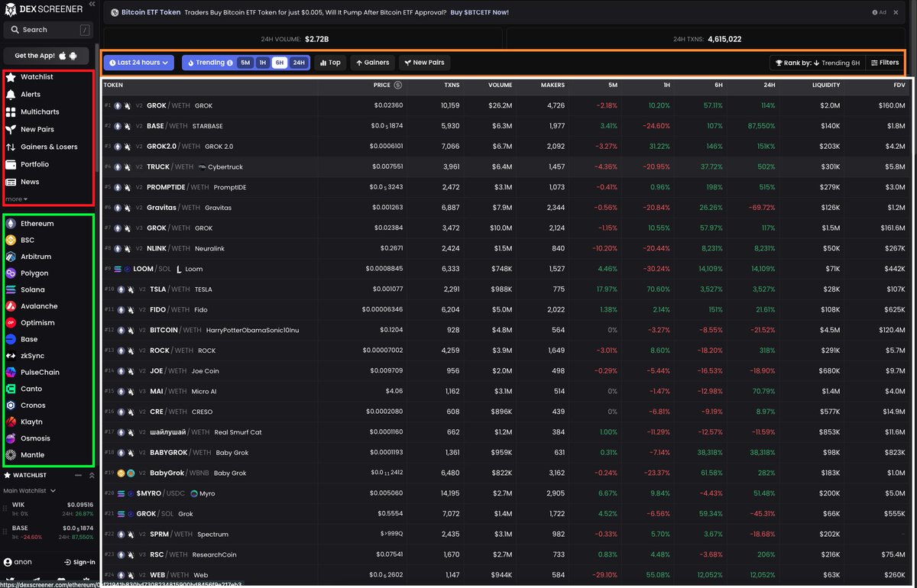Open the Last 24 hours dropdown
The image size is (917, 588).
click(x=138, y=63)
